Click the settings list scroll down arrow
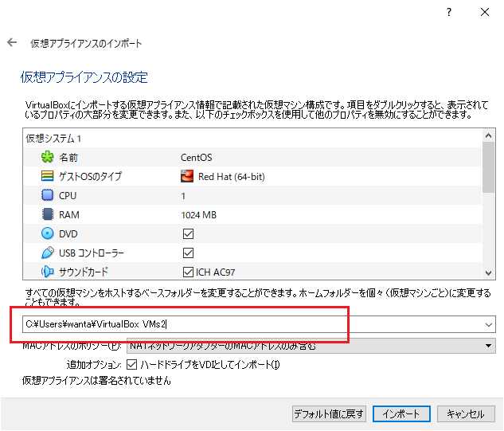The width and height of the screenshot is (504, 431). point(488,273)
